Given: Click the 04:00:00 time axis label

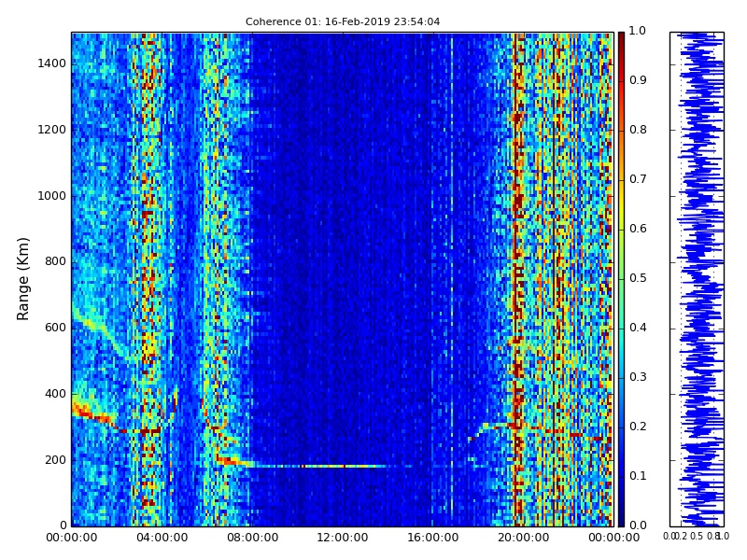Looking at the screenshot, I should tap(162, 538).
